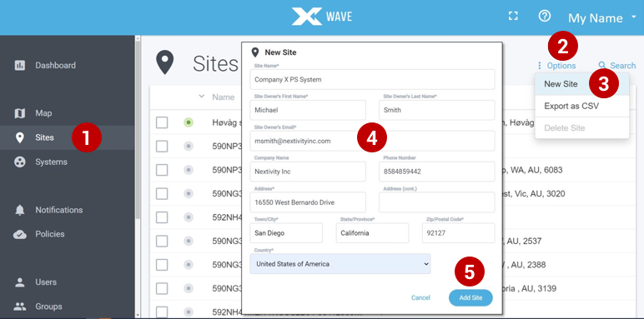The image size is (644, 319).
Task: Click the Search magnifier icon
Action: pos(602,65)
